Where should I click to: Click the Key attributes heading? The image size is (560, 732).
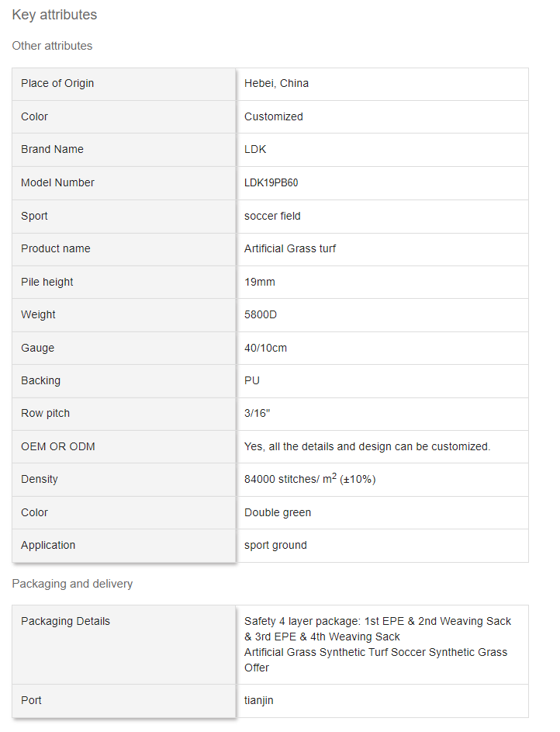(x=54, y=15)
